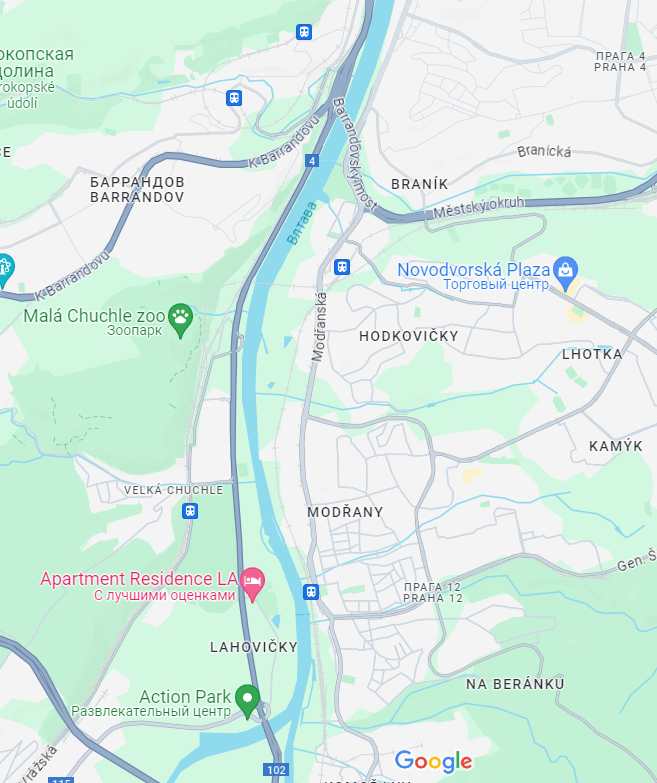This screenshot has width=657, height=783.
Task: Click the Modřany district label
Action: click(345, 512)
